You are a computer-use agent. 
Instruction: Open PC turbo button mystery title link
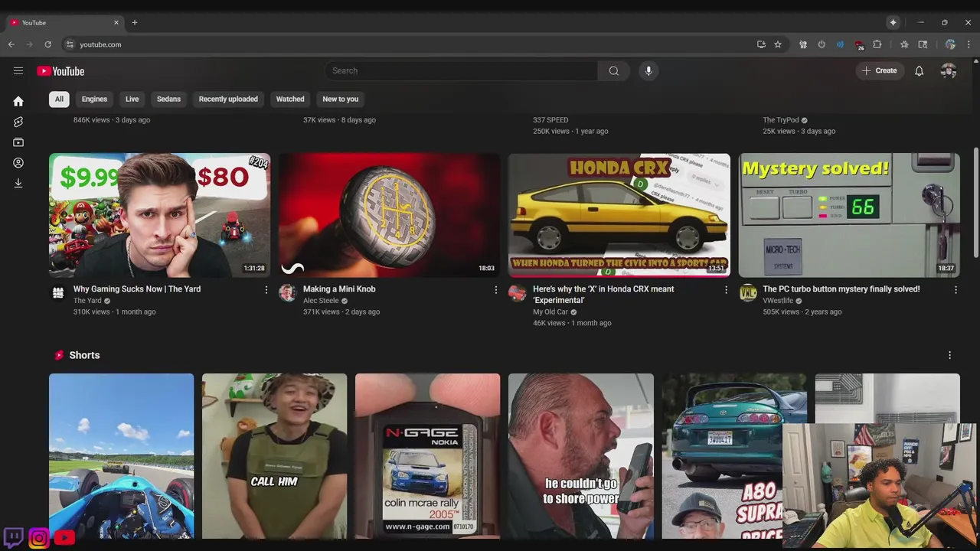click(x=841, y=289)
